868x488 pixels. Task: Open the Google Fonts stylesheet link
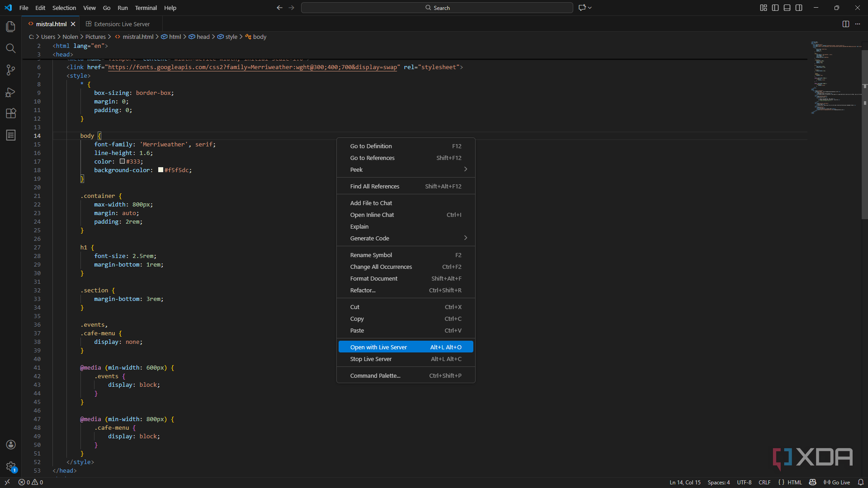click(253, 67)
